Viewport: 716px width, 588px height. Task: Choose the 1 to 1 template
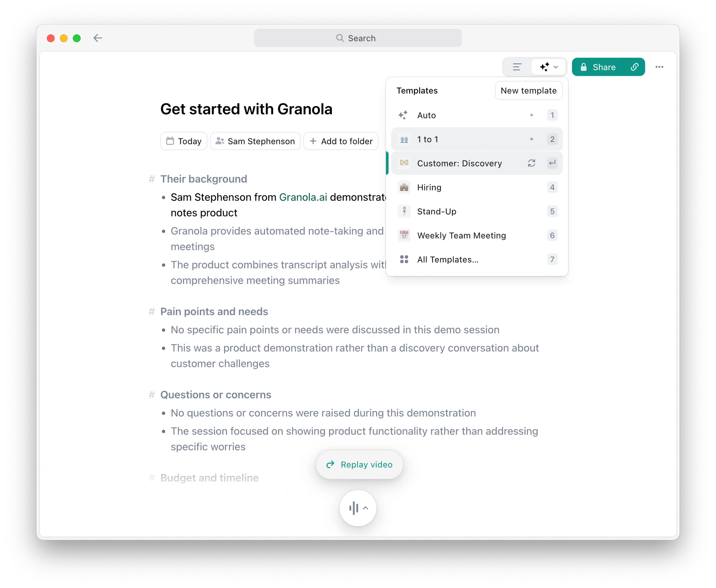click(477, 139)
